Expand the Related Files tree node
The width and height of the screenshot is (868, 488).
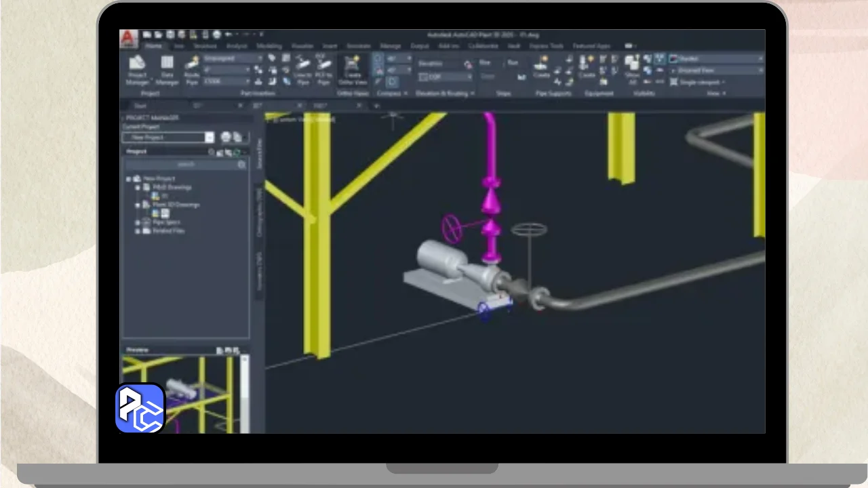[138, 231]
